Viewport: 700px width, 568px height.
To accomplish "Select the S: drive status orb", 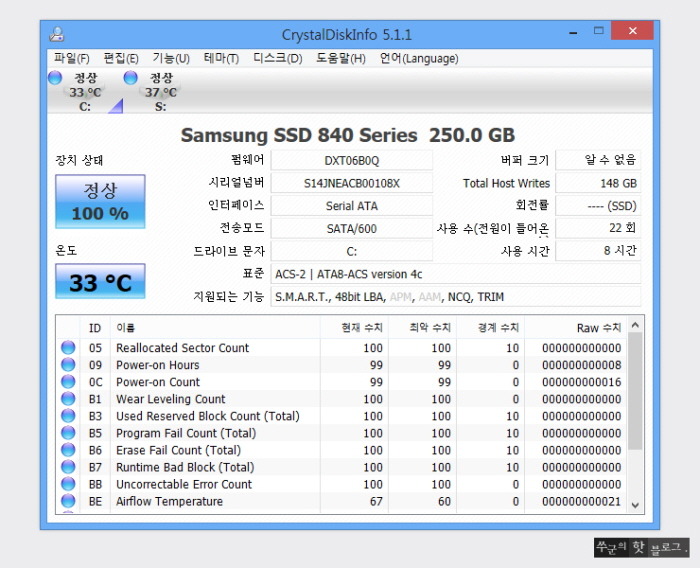I will (130, 77).
